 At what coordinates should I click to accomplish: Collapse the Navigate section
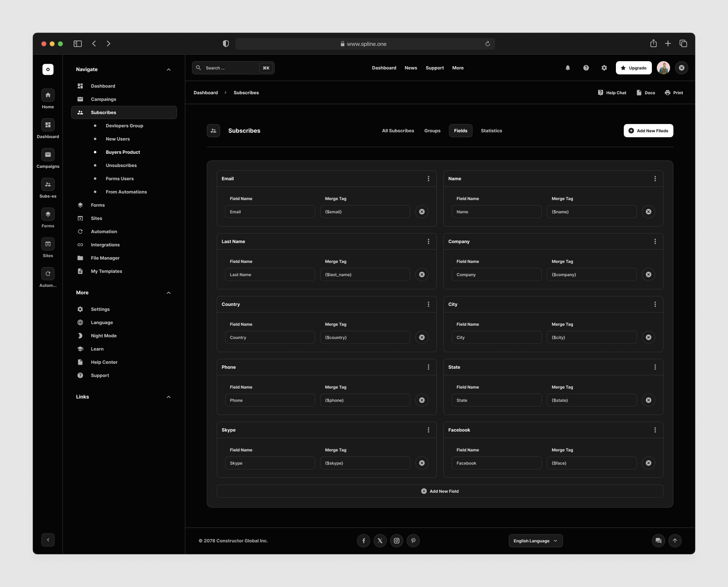pyautogui.click(x=168, y=69)
